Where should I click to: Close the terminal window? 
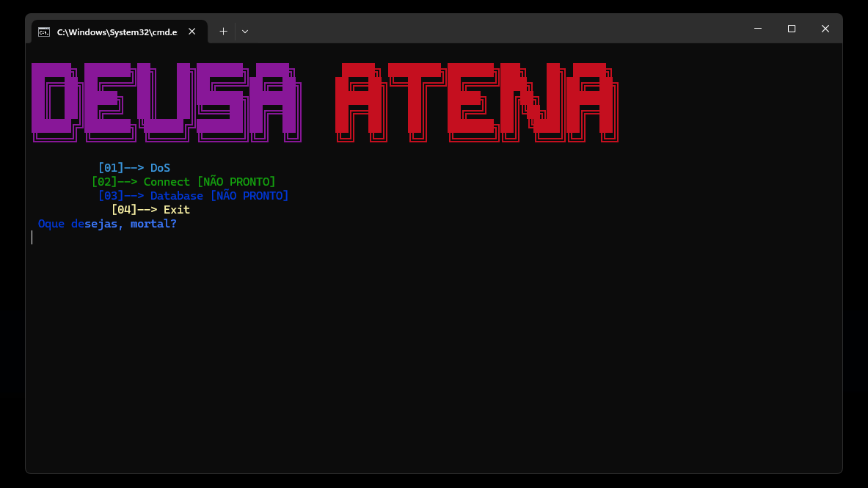pos(825,28)
